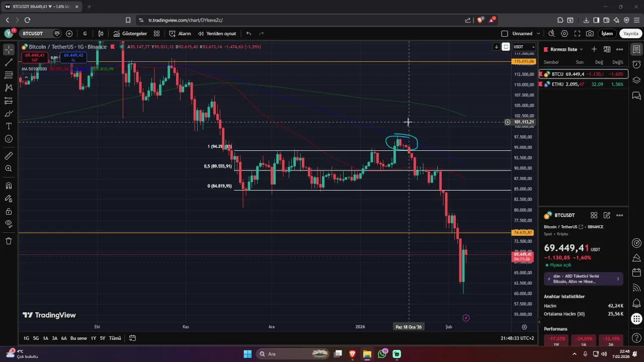Open Brave browser in the taskbar

(x=352, y=354)
